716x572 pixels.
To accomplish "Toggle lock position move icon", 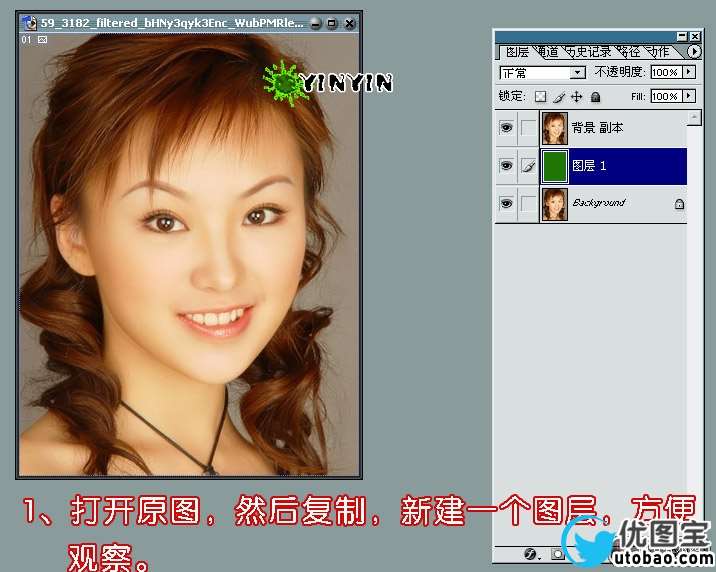I will click(577, 97).
